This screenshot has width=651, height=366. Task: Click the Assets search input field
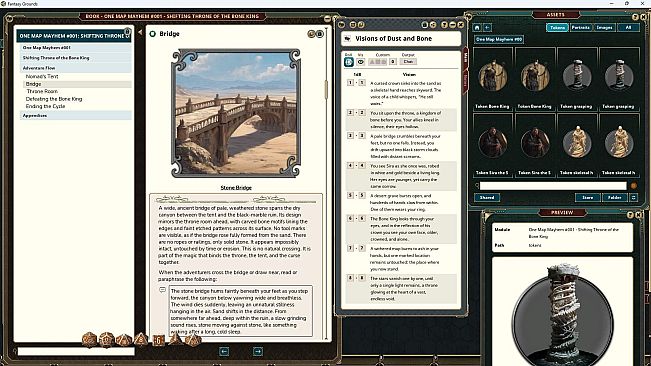[x=553, y=186]
